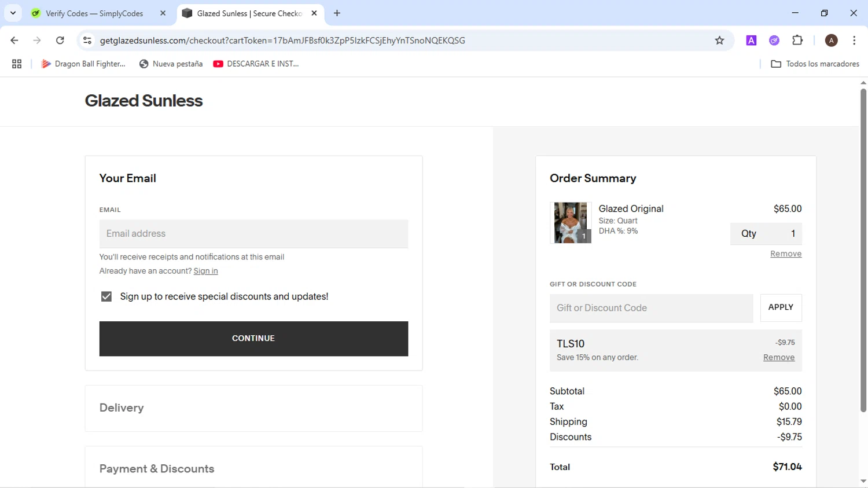This screenshot has width=868, height=488.
Task: Open the purple A extension icon
Action: (x=751, y=41)
